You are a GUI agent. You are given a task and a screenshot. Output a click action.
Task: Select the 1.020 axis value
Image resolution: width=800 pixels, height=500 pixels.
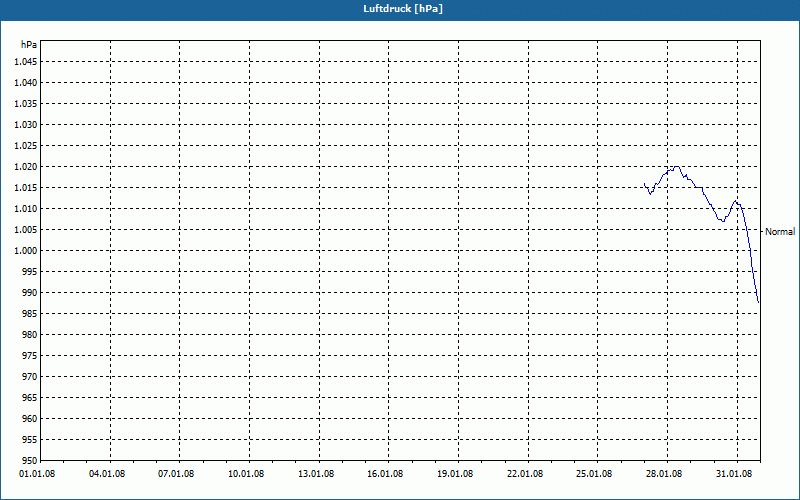pyautogui.click(x=26, y=167)
